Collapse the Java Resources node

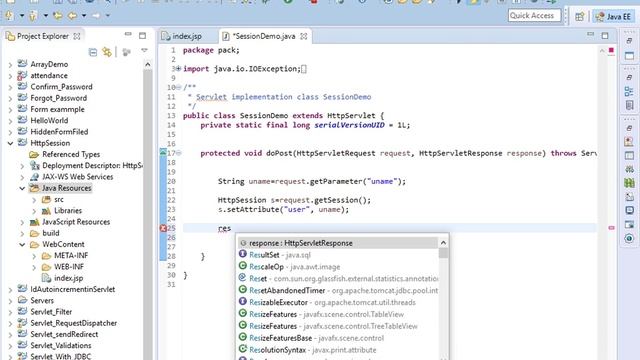pos(22,188)
